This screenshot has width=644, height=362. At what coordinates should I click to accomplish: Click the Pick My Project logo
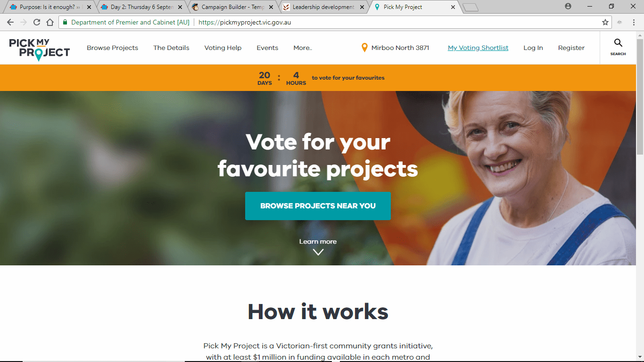click(40, 49)
